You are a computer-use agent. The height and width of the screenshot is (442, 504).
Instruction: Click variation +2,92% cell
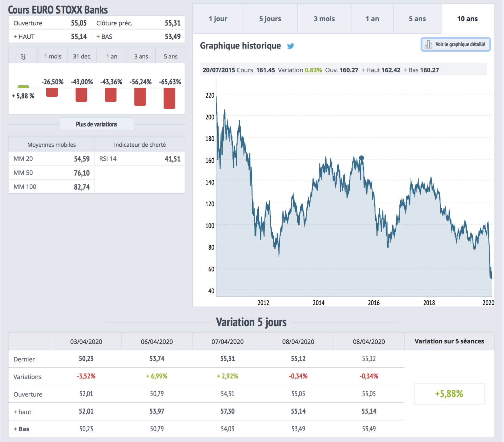pyautogui.click(x=227, y=376)
